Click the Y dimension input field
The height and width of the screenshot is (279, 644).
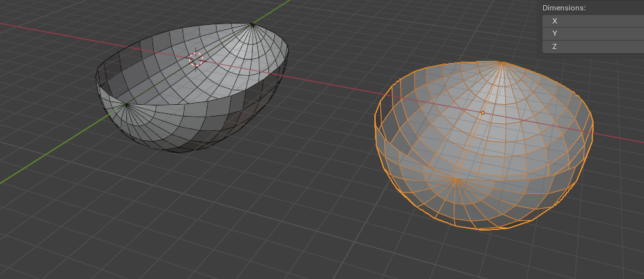coord(593,33)
